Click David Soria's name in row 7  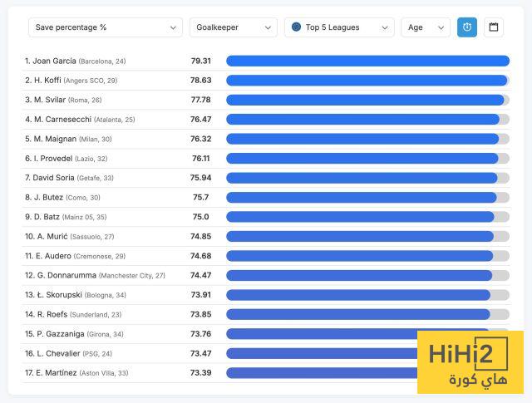pos(55,178)
